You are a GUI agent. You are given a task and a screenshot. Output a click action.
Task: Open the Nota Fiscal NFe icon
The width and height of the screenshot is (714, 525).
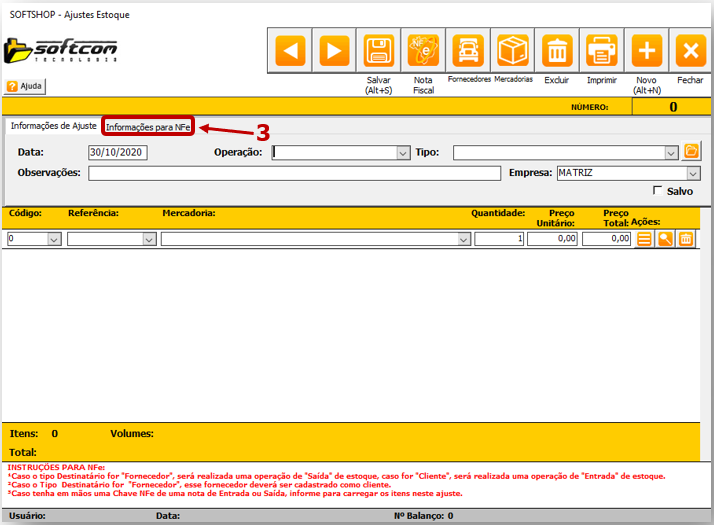tap(423, 50)
